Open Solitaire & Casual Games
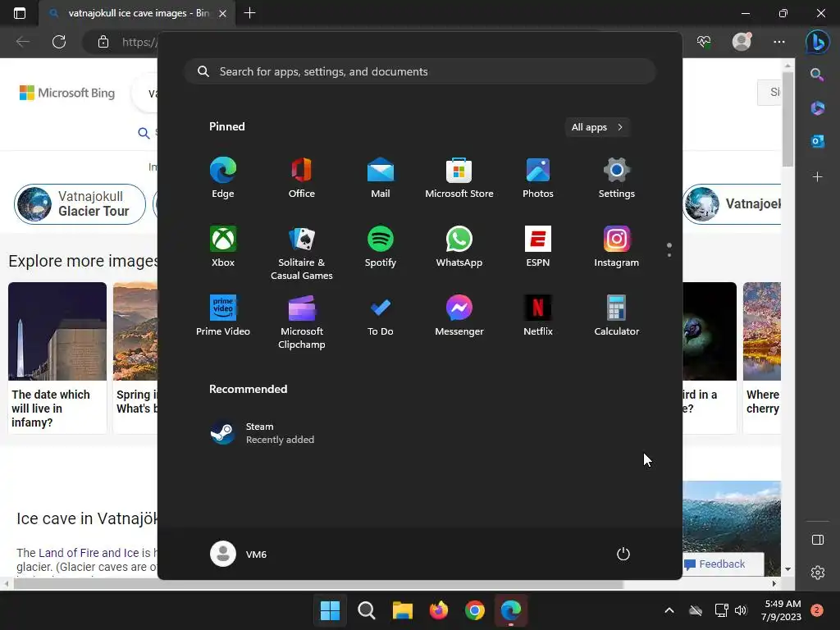Screen dimensions: 840x630 [x=302, y=253]
